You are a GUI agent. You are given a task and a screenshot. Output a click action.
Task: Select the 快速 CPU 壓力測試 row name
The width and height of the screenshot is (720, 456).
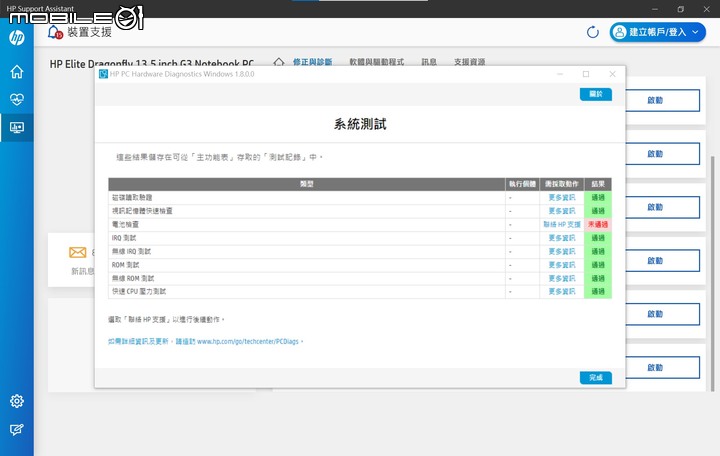139,292
